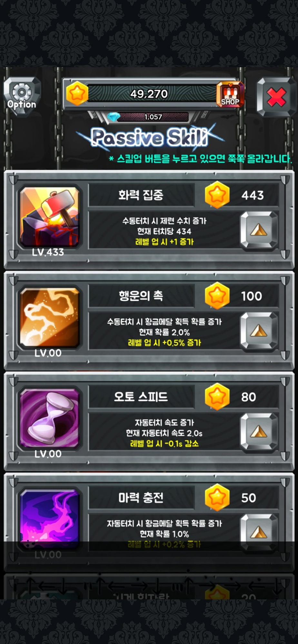The image size is (298, 644).
Task: Tap the gold star currency icon at top
Action: (x=77, y=94)
